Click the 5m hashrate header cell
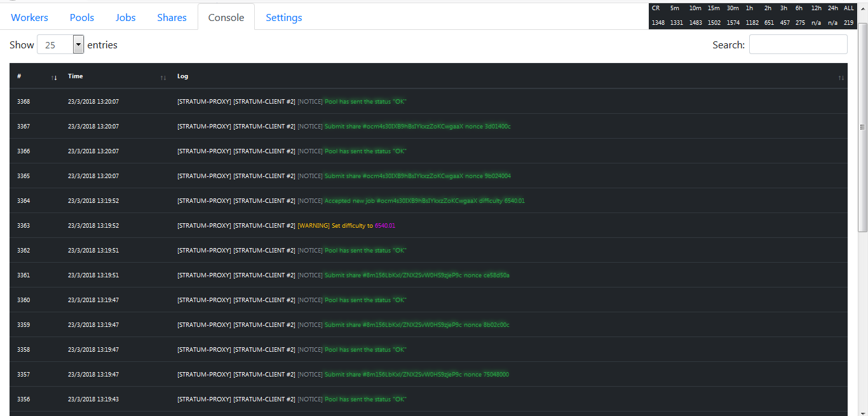 (675, 8)
